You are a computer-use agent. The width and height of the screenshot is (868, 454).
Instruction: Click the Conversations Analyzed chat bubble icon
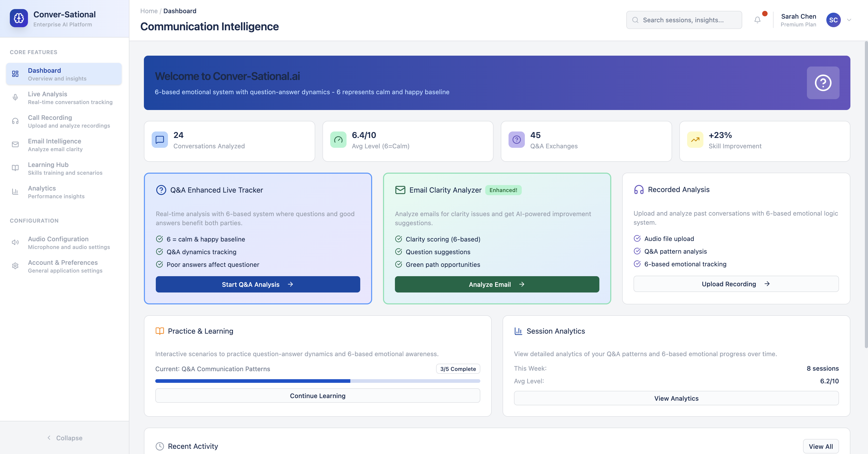point(160,140)
